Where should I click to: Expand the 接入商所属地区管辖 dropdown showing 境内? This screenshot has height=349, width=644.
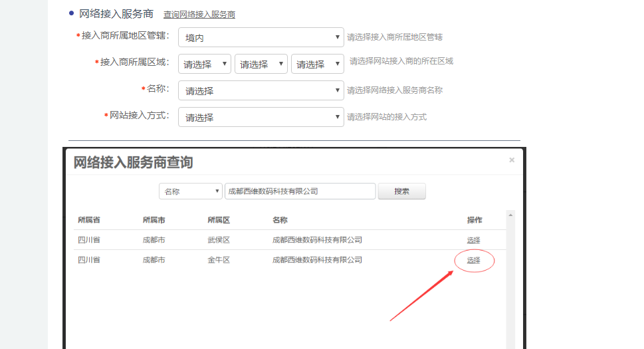point(261,38)
